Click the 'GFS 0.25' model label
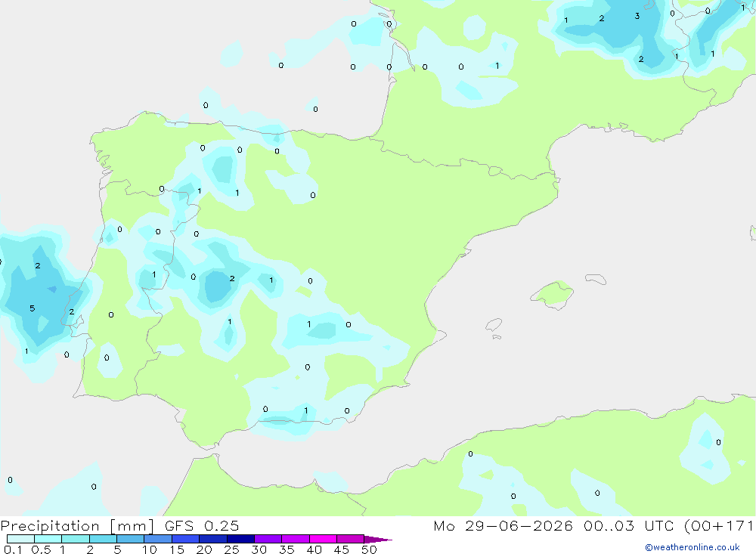Screen dimensions: 756x554 202,525
